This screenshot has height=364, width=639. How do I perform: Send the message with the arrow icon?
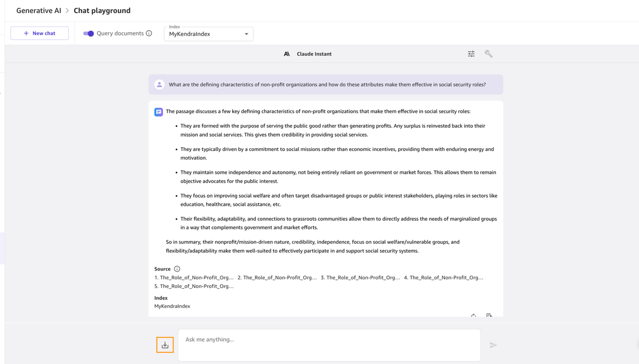493,345
